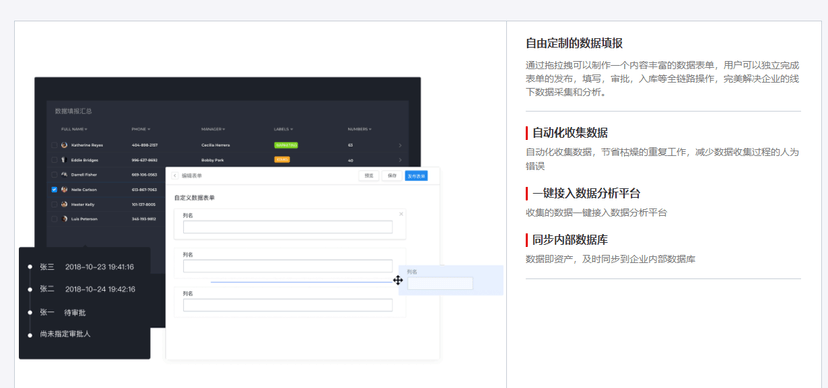Open Eddie Bridges row chevron arrow
Screen dimensions: 828x388
[400, 160]
